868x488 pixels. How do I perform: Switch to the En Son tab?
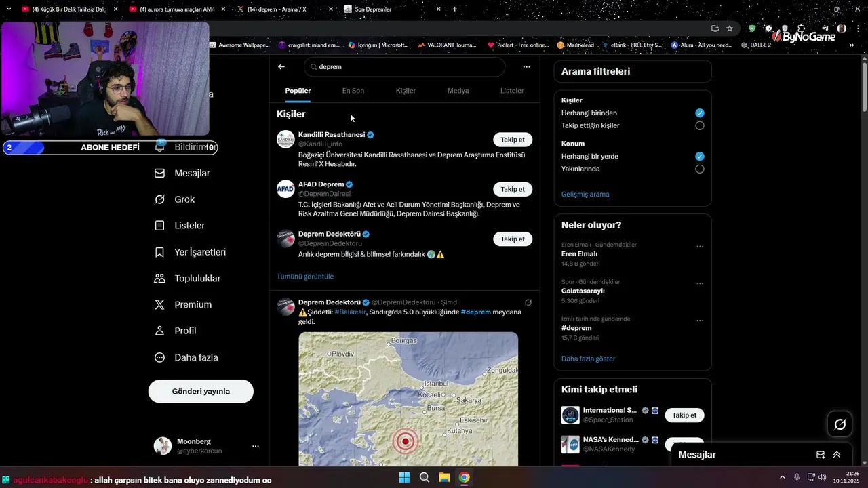[353, 91]
